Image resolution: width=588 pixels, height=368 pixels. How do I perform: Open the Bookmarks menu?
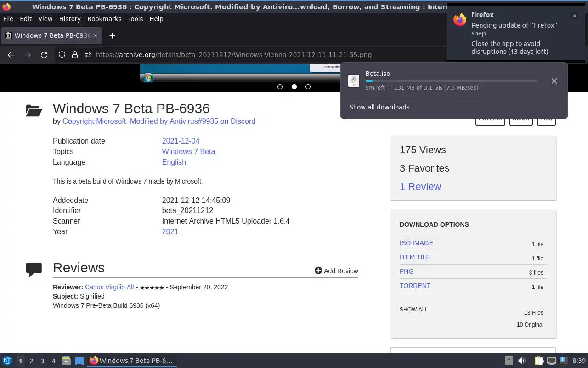point(104,19)
